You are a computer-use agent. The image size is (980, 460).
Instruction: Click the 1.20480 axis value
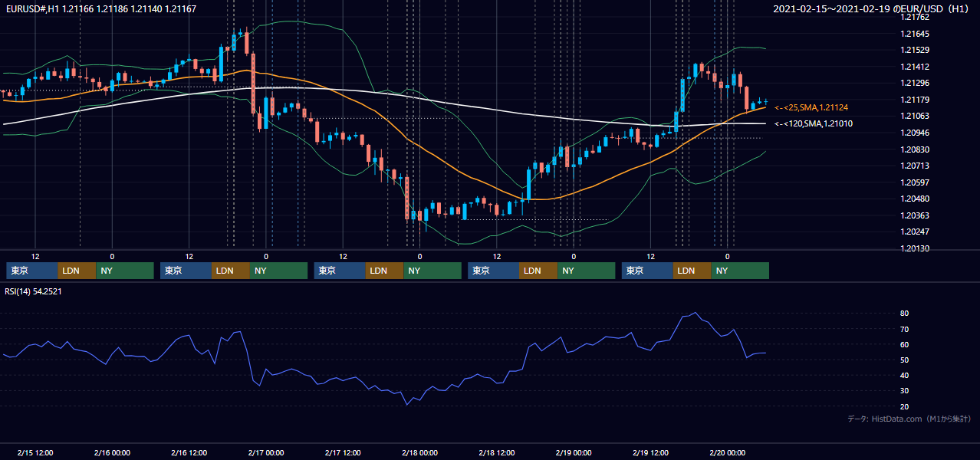pos(916,199)
